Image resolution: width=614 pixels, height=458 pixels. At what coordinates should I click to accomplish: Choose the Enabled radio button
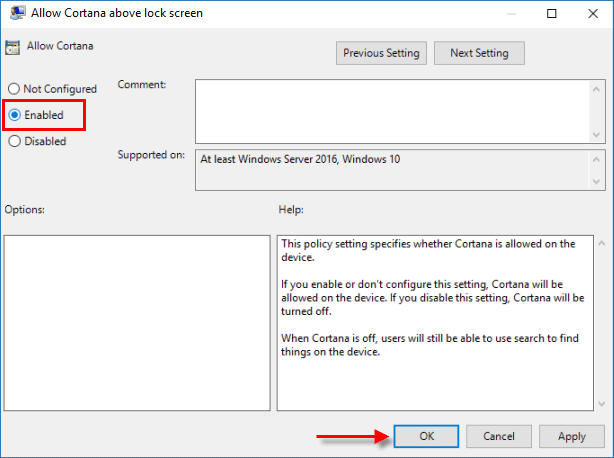pyautogui.click(x=14, y=115)
